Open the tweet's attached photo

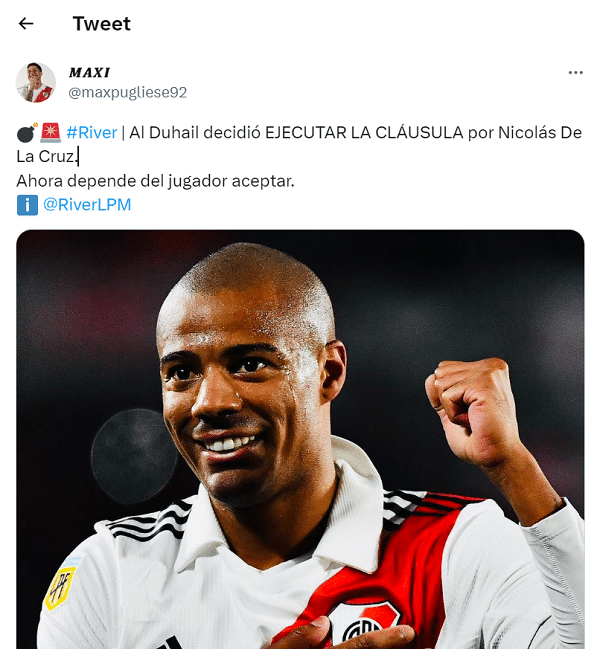pyautogui.click(x=300, y=439)
